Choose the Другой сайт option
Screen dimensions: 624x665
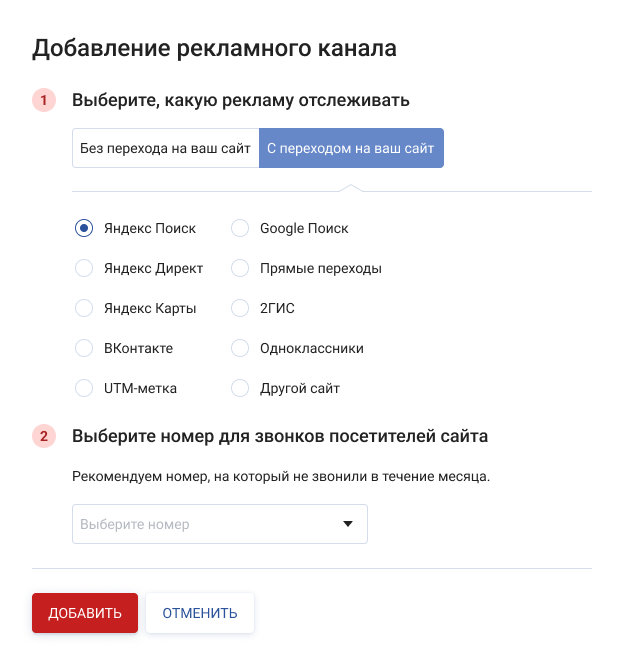[x=240, y=388]
